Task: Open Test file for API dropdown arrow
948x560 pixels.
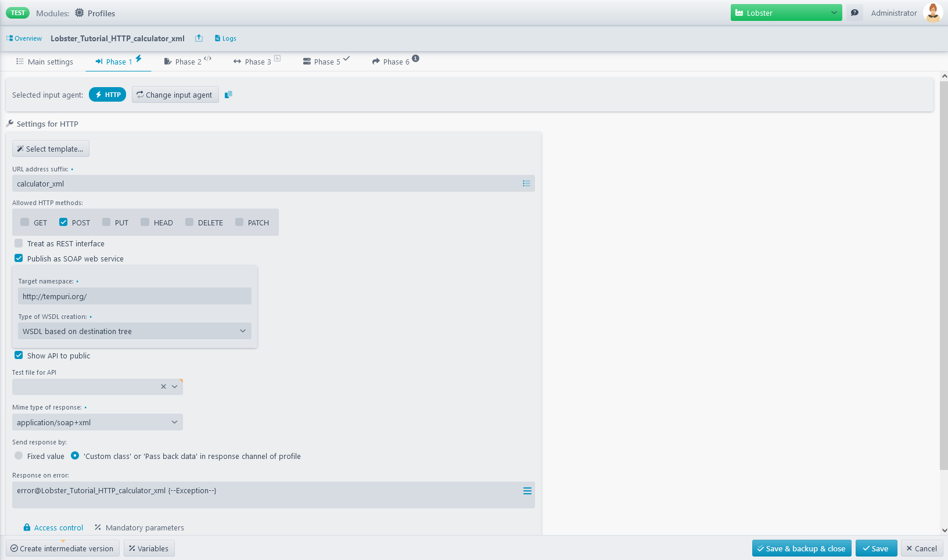Action: point(174,387)
